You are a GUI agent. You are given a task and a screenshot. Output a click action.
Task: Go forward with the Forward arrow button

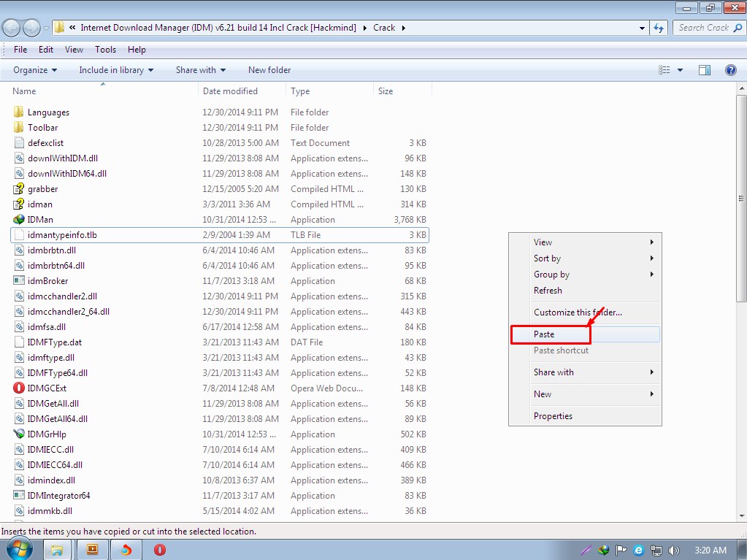click(31, 28)
